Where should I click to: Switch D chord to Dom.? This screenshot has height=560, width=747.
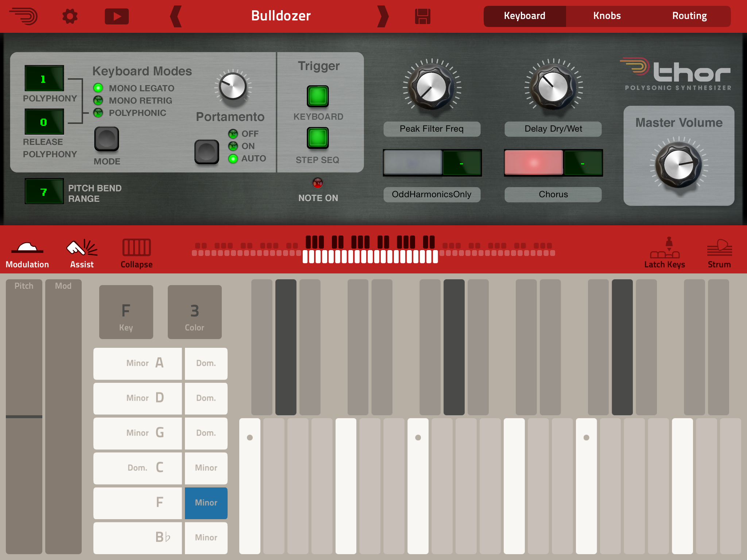click(x=206, y=398)
